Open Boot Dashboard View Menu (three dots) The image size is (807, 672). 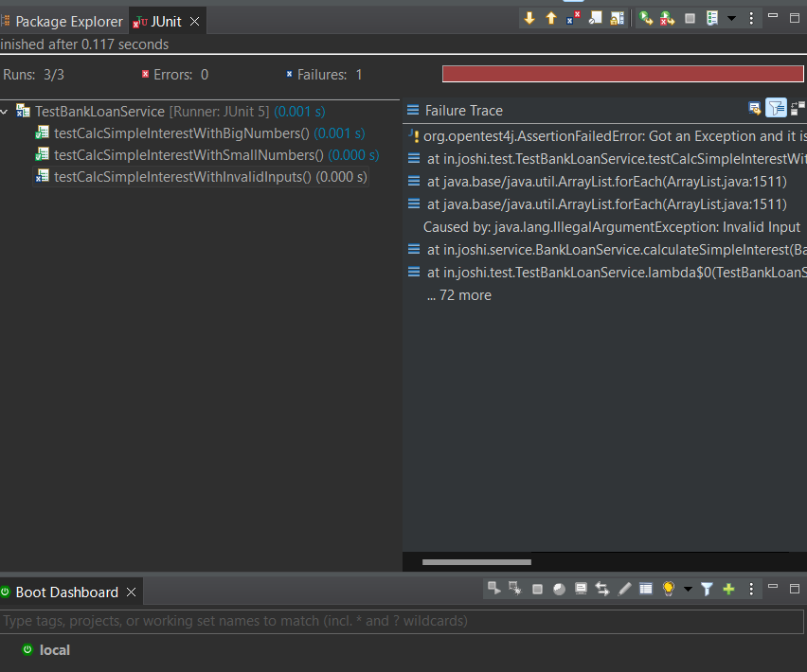tap(751, 590)
